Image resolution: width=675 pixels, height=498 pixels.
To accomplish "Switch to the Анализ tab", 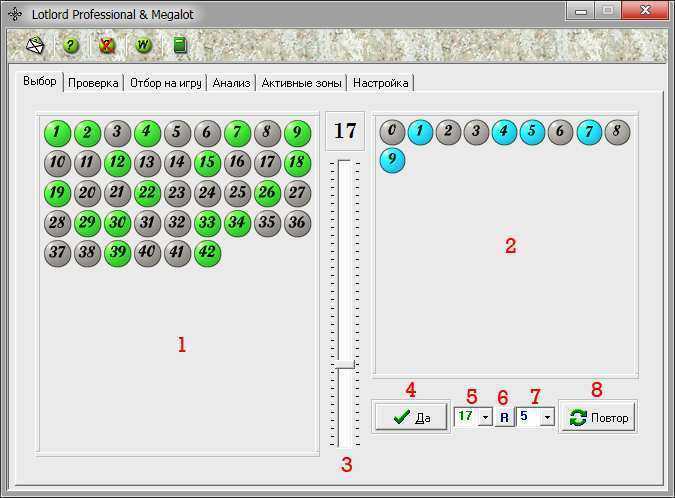I will coord(232,83).
